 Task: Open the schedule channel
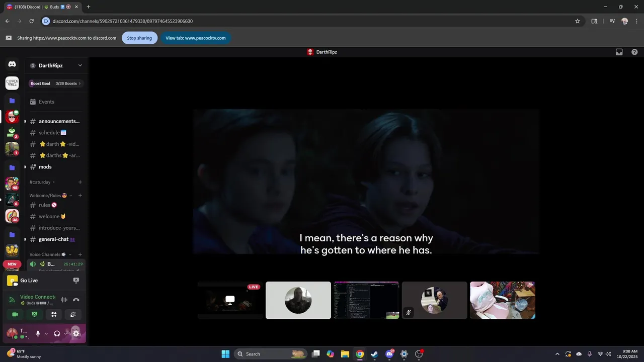(x=55, y=133)
